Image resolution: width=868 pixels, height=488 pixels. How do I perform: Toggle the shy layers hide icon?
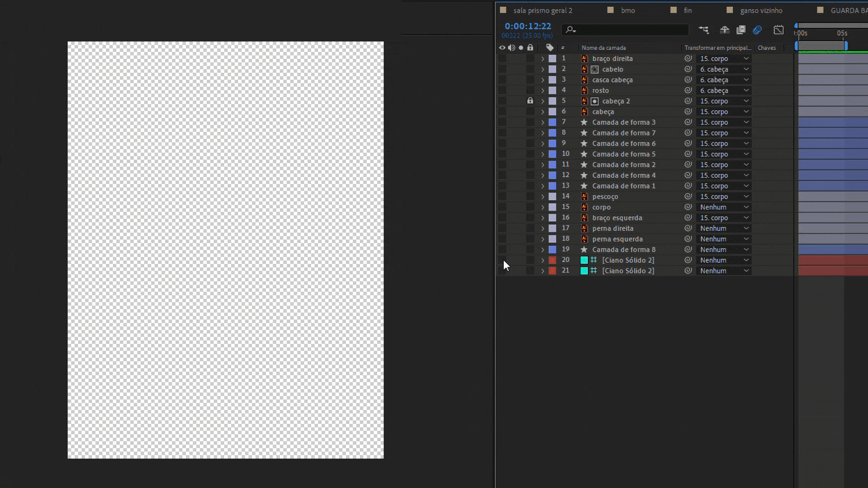coord(724,30)
